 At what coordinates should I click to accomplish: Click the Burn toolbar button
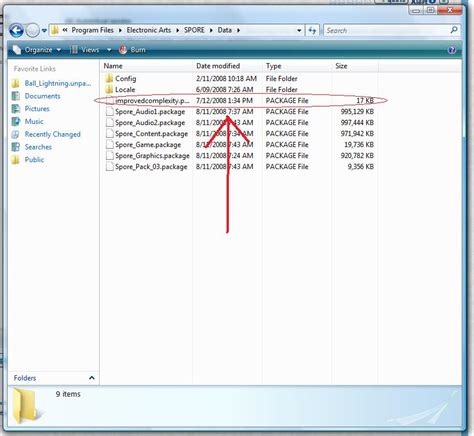click(132, 50)
